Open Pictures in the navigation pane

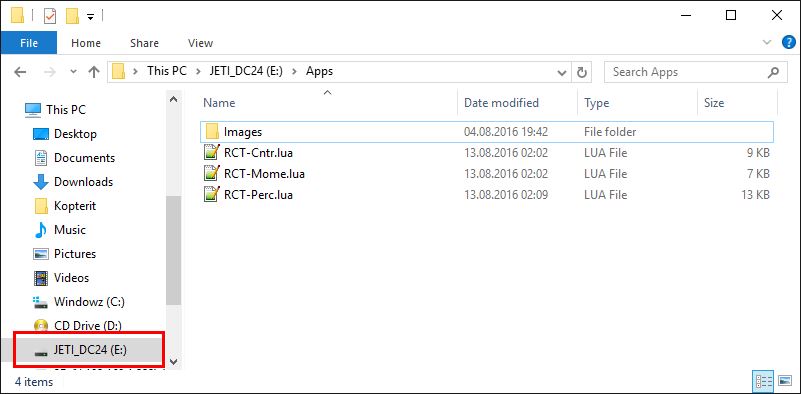(x=75, y=254)
